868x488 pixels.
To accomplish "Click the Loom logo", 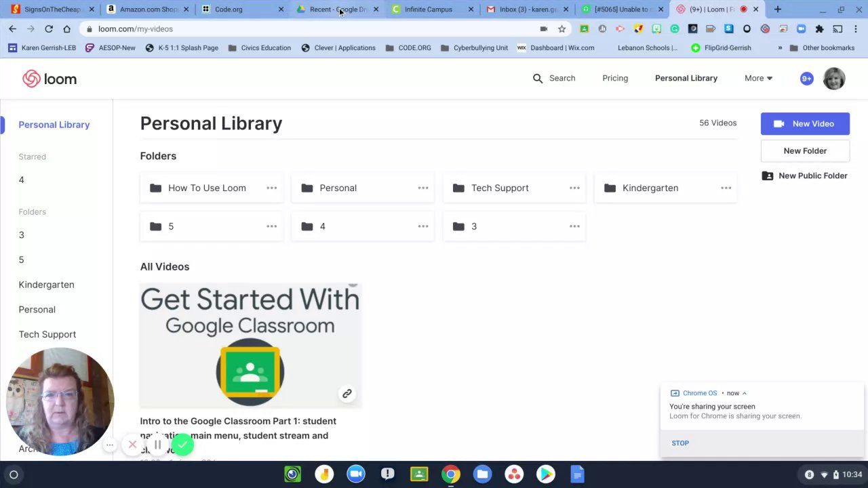I will tap(50, 79).
